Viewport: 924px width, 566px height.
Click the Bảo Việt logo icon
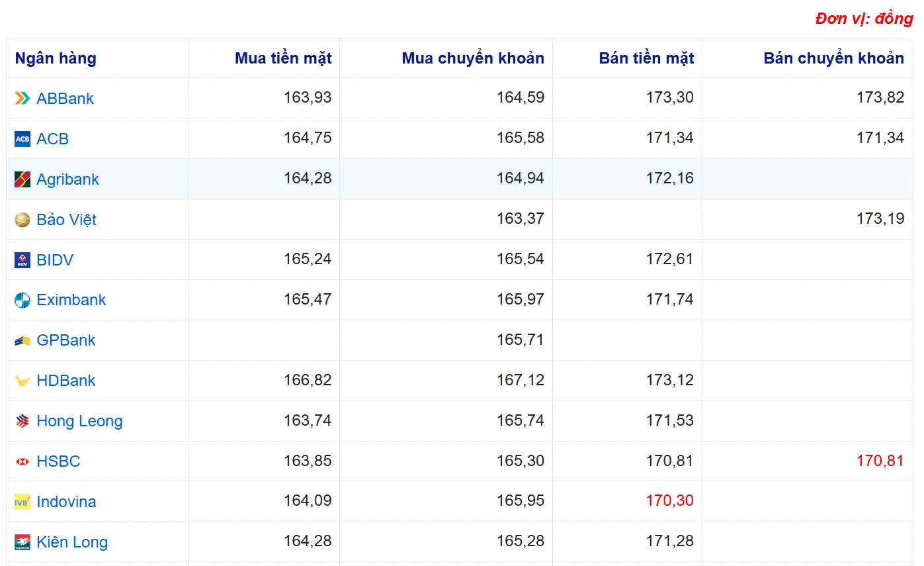[x=22, y=220]
